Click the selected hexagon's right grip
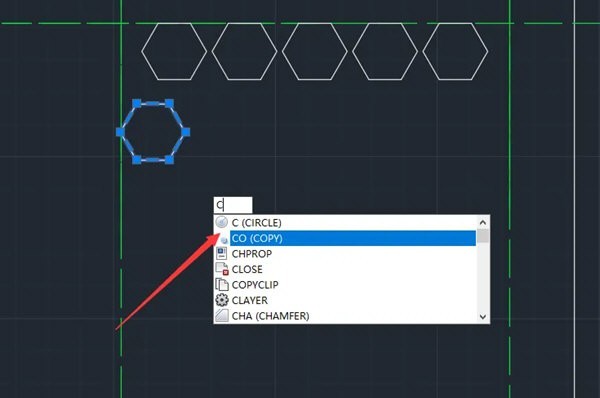This screenshot has height=398, width=600. [186, 132]
